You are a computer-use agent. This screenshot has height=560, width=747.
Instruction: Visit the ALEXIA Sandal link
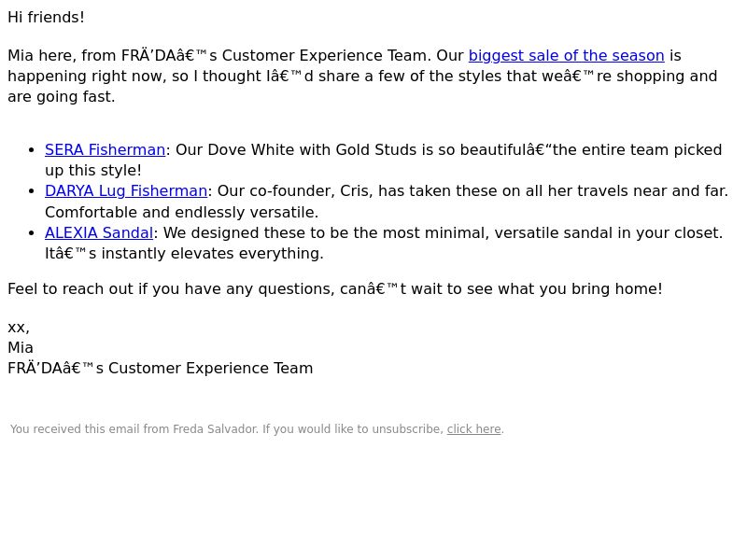tap(99, 232)
